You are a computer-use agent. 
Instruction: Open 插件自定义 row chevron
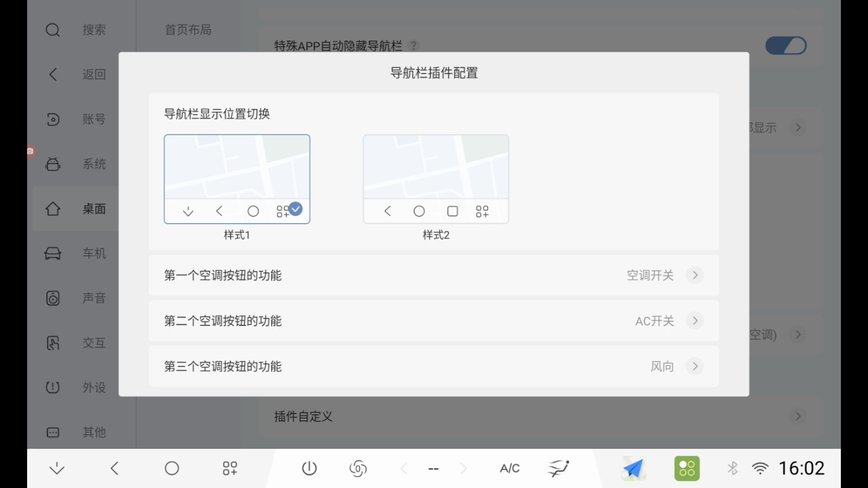pos(798,416)
